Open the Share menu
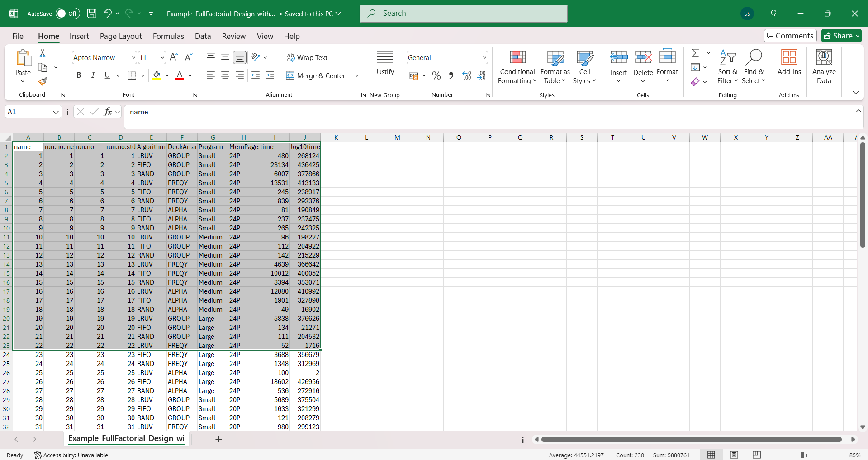Image resolution: width=868 pixels, height=460 pixels. click(x=840, y=35)
